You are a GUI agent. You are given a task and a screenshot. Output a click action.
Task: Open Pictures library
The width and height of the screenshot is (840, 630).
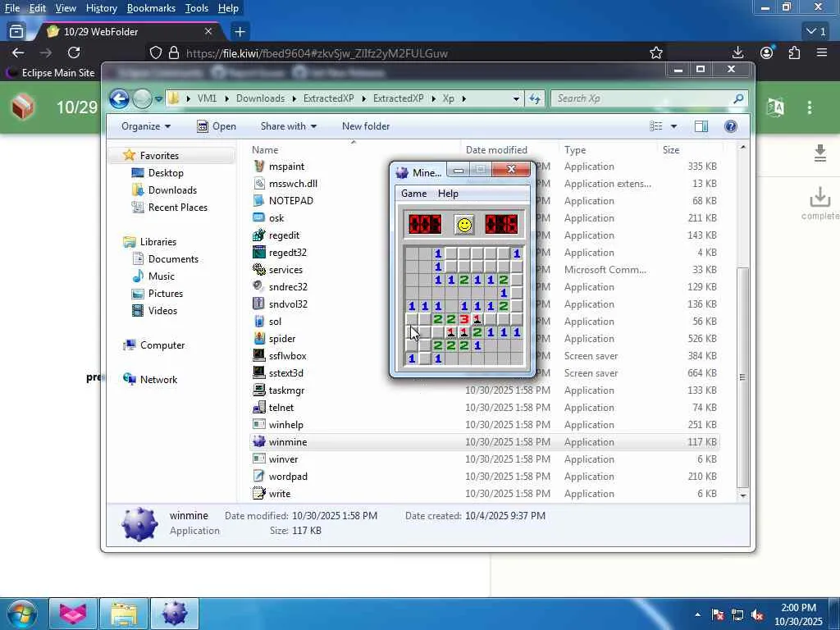click(166, 294)
